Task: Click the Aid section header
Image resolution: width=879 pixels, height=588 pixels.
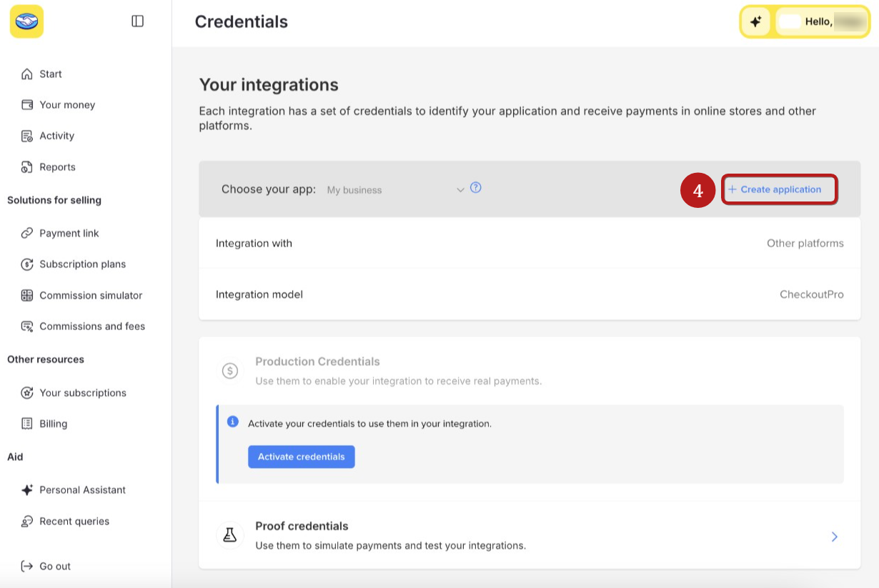Action: [15, 457]
